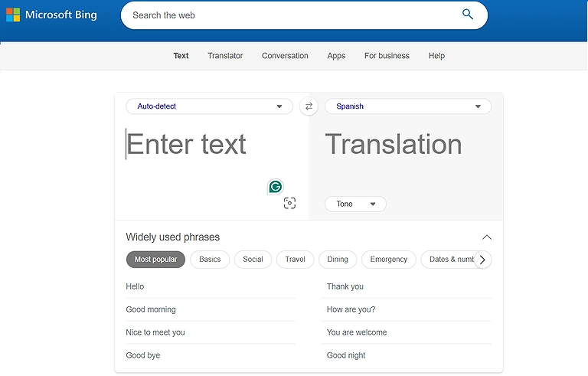Switch to the Conversation tab
Image resolution: width=588 pixels, height=376 pixels.
click(285, 56)
